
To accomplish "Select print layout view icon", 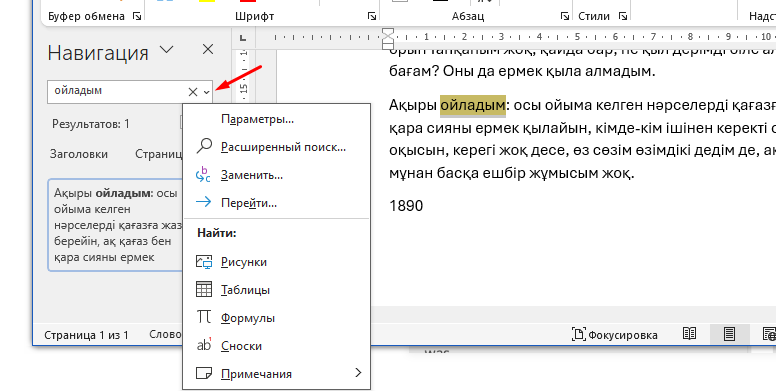I will [x=729, y=334].
